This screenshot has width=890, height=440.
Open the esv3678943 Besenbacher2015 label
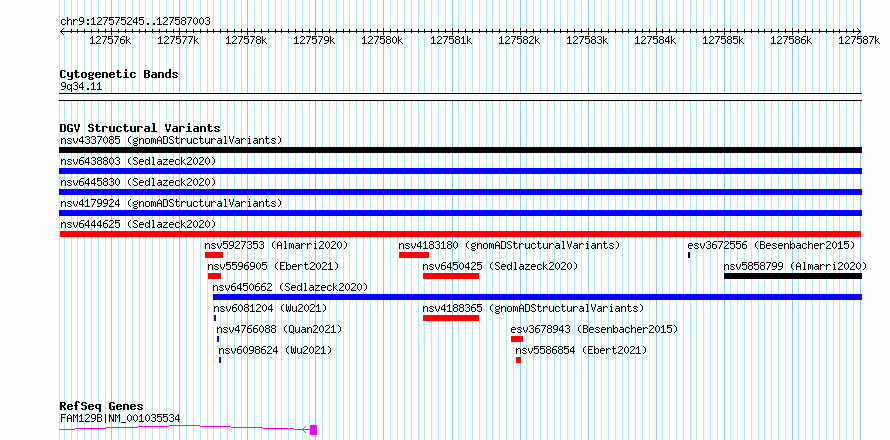click(594, 329)
